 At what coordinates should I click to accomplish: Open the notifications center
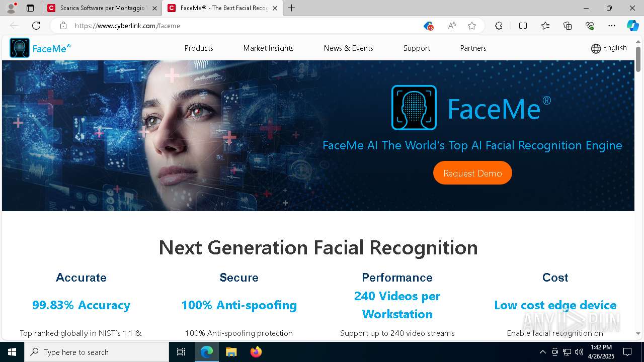click(x=627, y=352)
